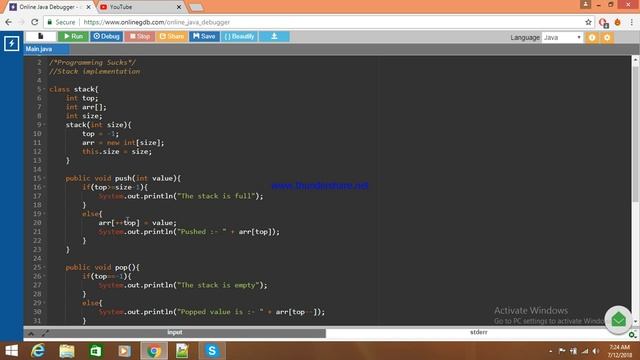
Task: Download the code using the download arrow button
Action: click(274, 36)
